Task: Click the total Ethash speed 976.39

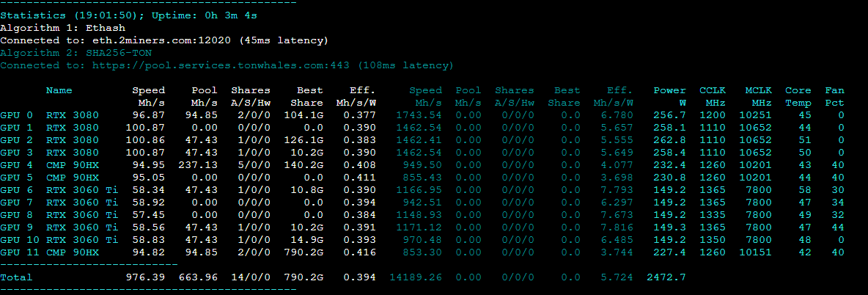Action: click(x=149, y=277)
